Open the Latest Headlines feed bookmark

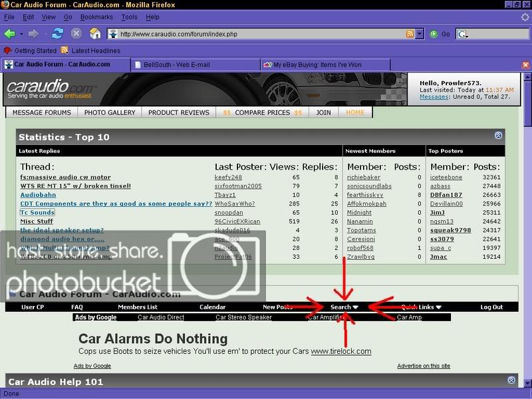pyautogui.click(x=90, y=51)
